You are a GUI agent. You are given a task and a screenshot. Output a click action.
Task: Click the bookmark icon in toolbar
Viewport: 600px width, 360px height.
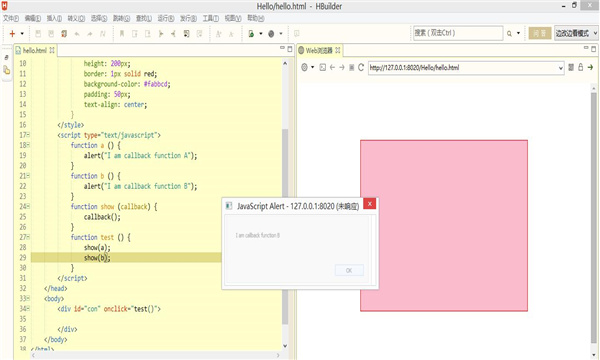[122, 34]
